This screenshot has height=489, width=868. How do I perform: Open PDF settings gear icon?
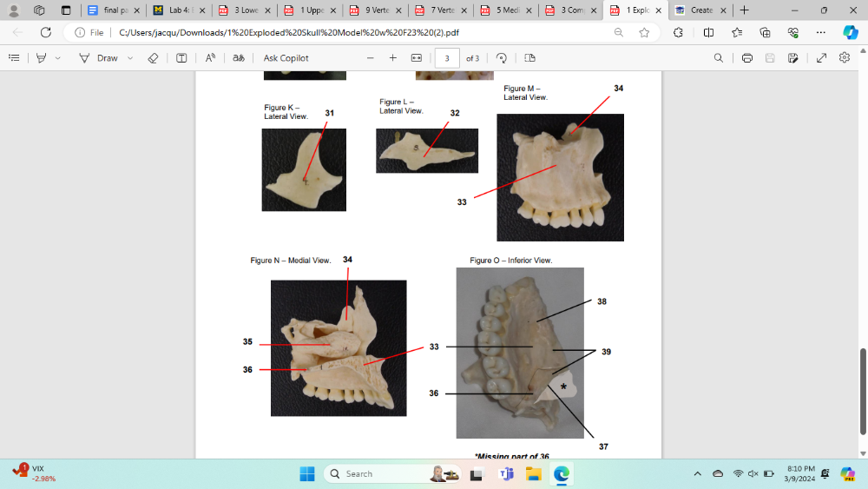coord(845,58)
